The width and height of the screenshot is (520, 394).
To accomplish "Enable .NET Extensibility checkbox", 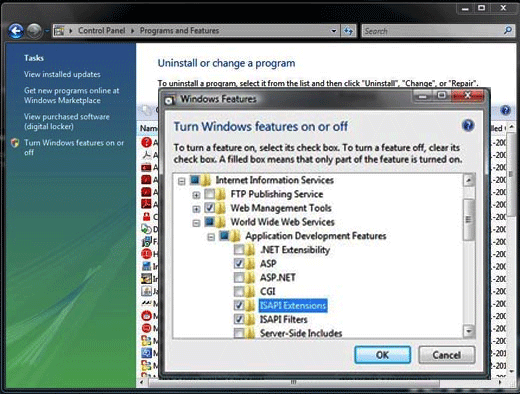I will coord(239,250).
